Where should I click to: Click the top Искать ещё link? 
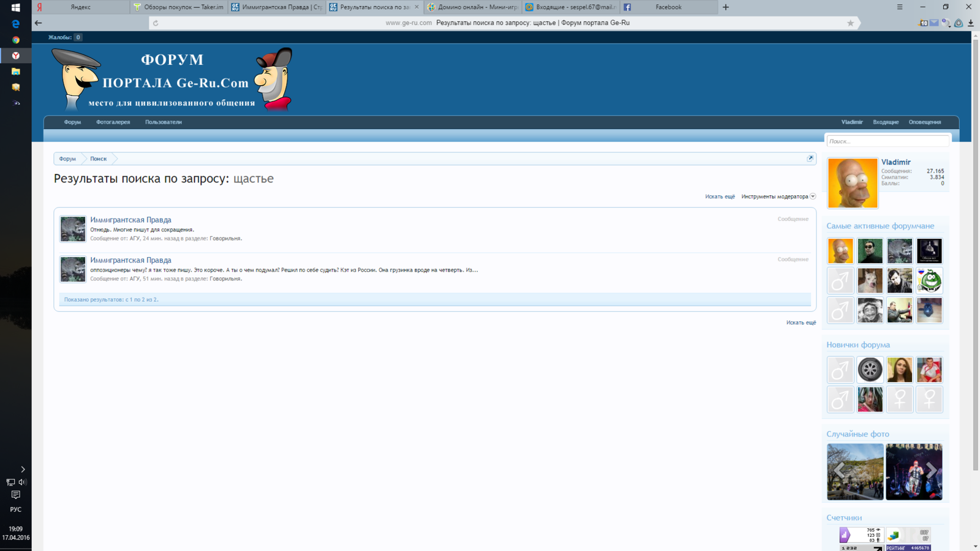click(720, 197)
